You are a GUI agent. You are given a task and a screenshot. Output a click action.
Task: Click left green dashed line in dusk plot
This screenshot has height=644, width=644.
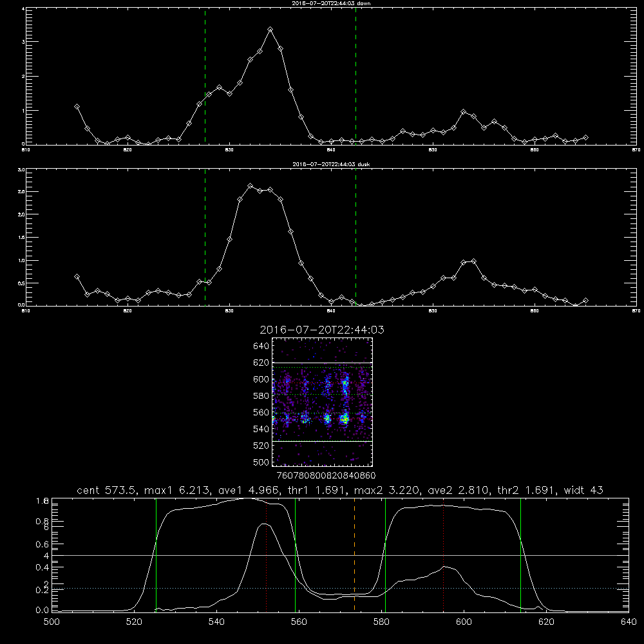(x=205, y=237)
